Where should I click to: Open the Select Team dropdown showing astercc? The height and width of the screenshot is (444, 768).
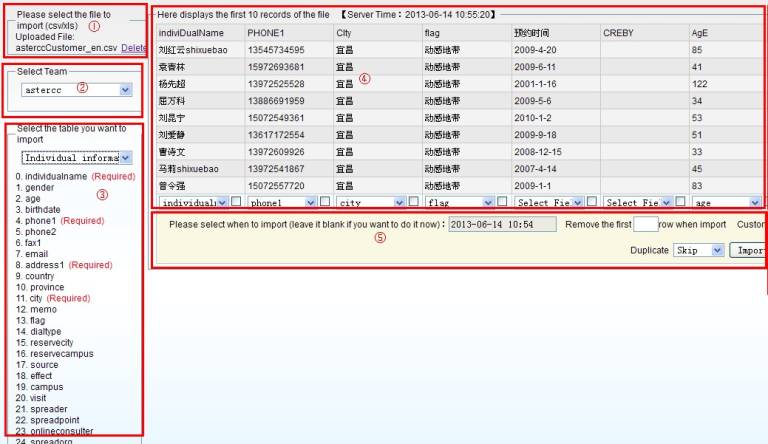pos(76,90)
